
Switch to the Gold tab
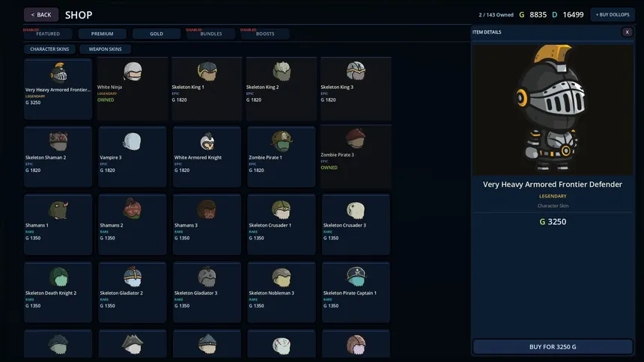click(157, 34)
